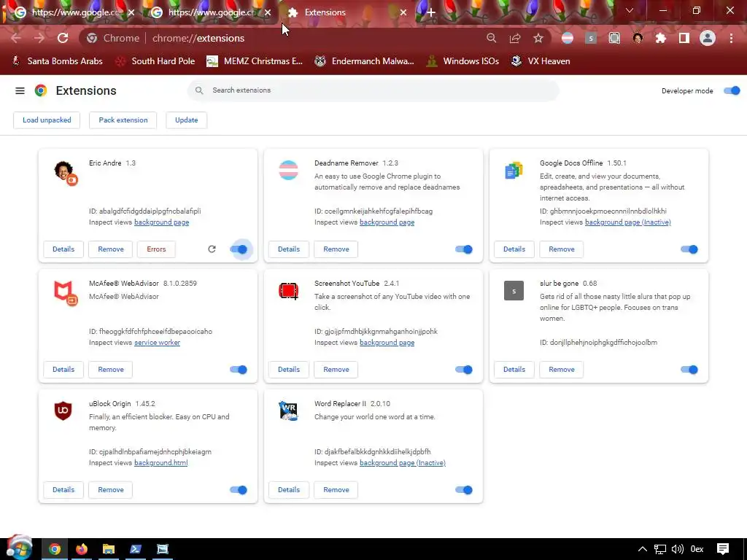Click the share page icon in address bar

(515, 38)
